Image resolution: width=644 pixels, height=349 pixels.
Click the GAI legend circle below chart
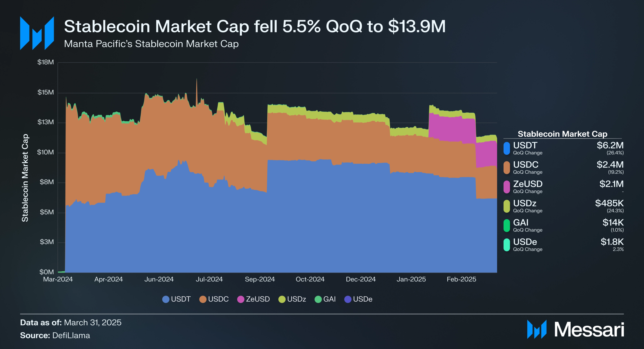pos(318,299)
